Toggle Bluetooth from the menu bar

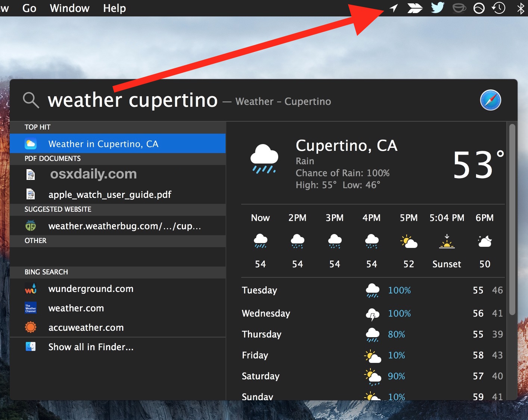click(x=521, y=8)
